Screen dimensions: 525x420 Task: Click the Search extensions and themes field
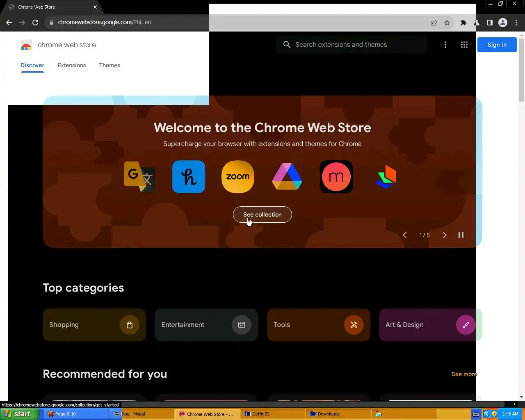[x=352, y=45]
